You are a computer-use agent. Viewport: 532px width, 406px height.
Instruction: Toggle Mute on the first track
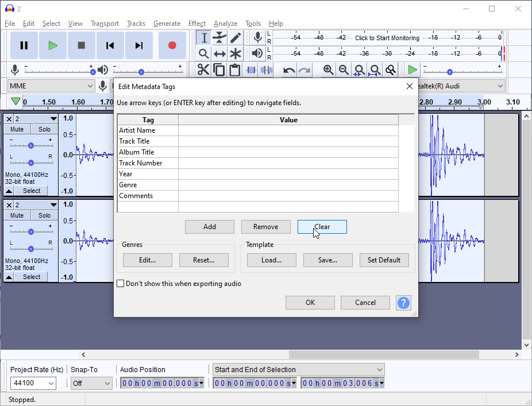point(17,129)
